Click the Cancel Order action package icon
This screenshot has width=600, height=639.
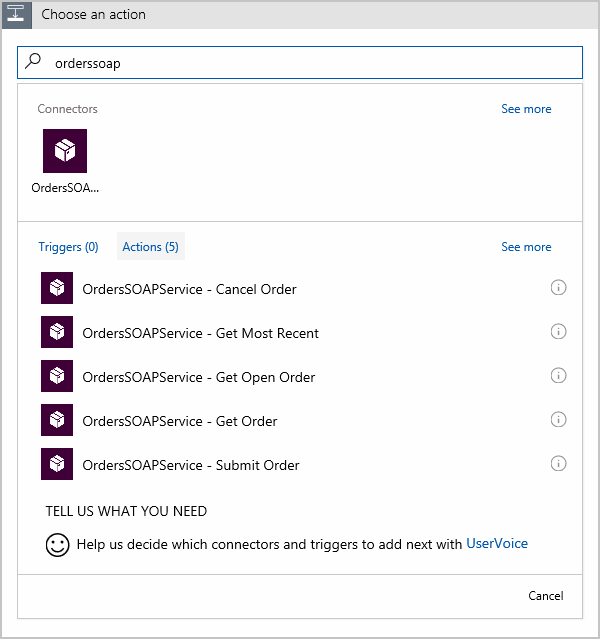[57, 288]
